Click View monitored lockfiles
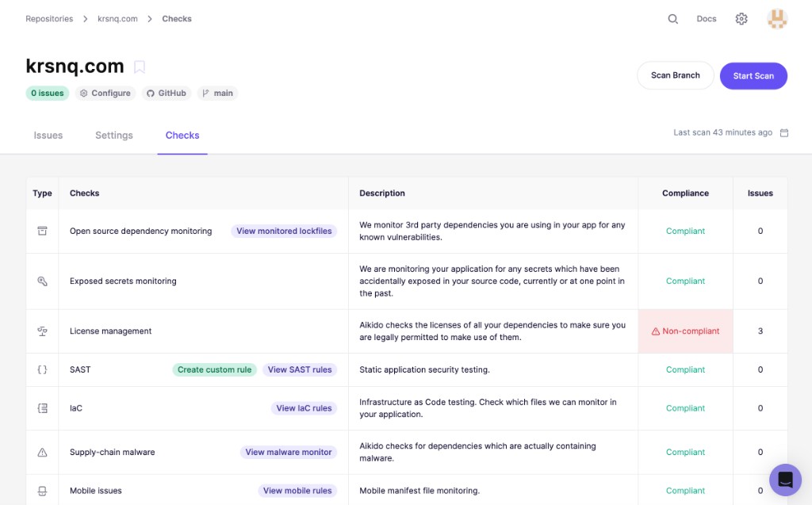812x505 pixels. pos(284,231)
